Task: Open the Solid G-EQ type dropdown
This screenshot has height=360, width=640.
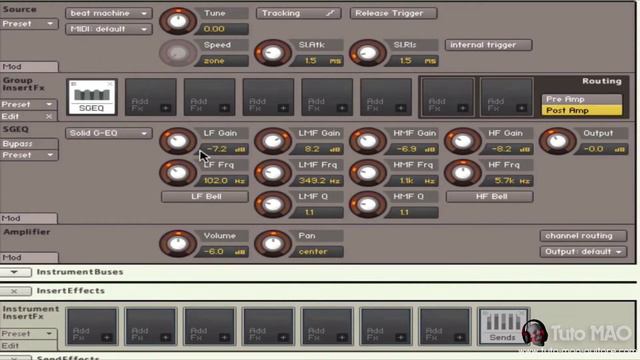Action: (109, 133)
